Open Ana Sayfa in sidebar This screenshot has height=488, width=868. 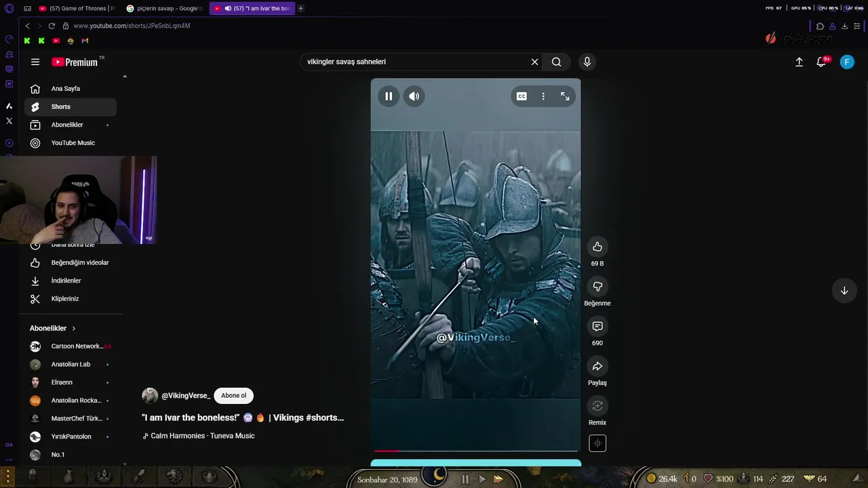tap(71, 89)
